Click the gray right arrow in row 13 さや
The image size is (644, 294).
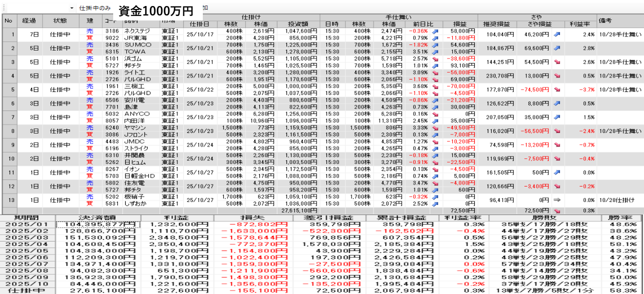click(x=557, y=200)
